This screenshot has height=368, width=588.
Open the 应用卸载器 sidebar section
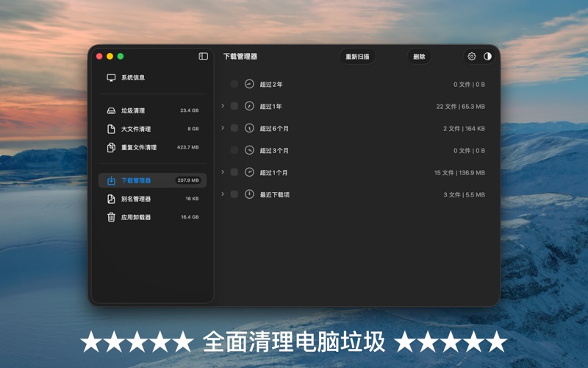pyautogui.click(x=152, y=217)
